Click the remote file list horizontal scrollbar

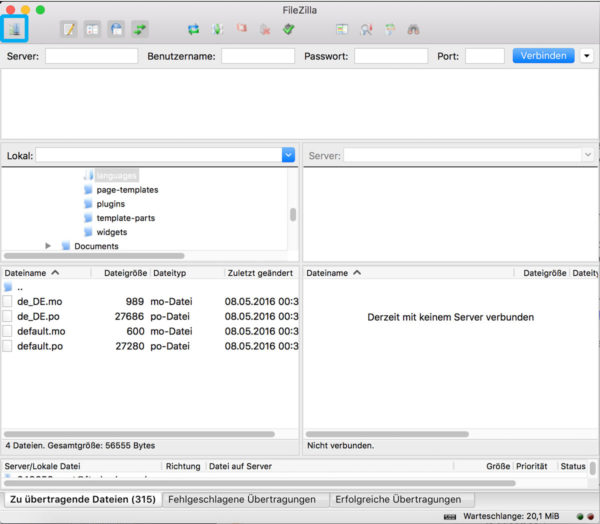[x=387, y=434]
